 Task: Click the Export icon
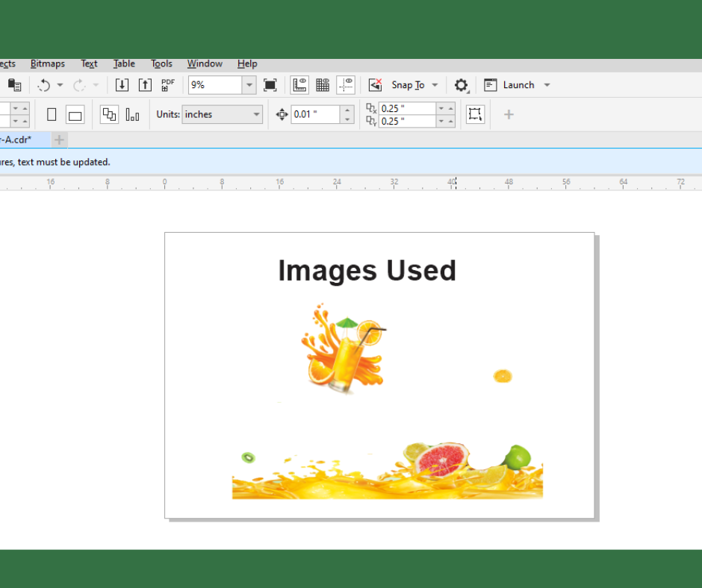tap(145, 85)
